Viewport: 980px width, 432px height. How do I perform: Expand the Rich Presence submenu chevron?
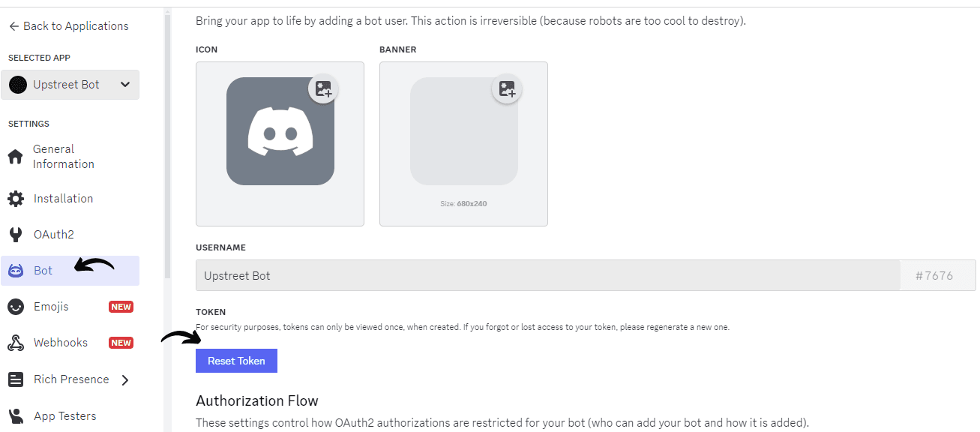pyautogui.click(x=125, y=379)
